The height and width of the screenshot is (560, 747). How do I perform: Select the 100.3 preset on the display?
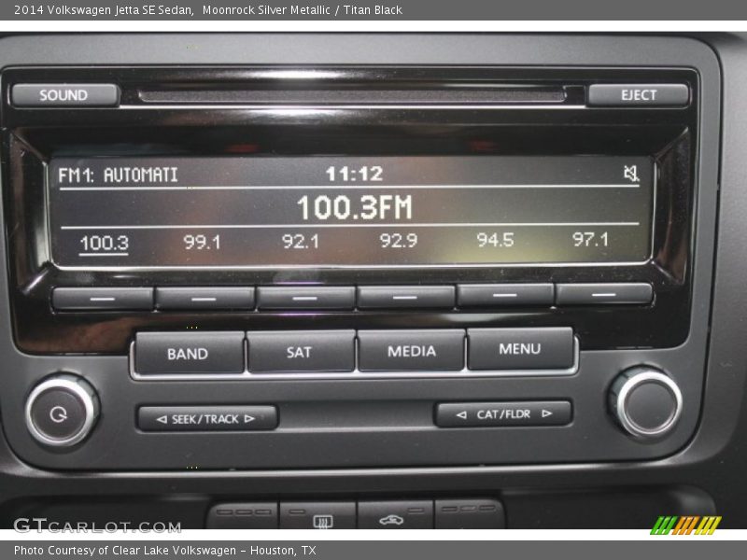[105, 244]
